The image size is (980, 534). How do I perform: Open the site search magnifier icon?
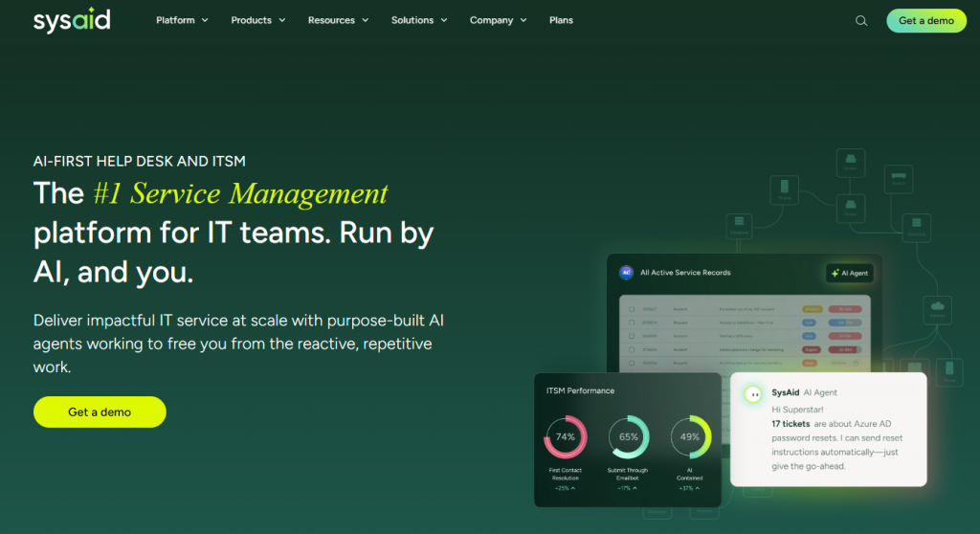coord(861,21)
